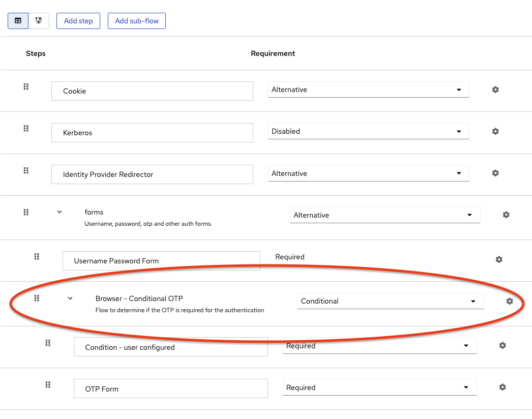
Task: Open settings gear for Cookie step
Action: coord(495,89)
